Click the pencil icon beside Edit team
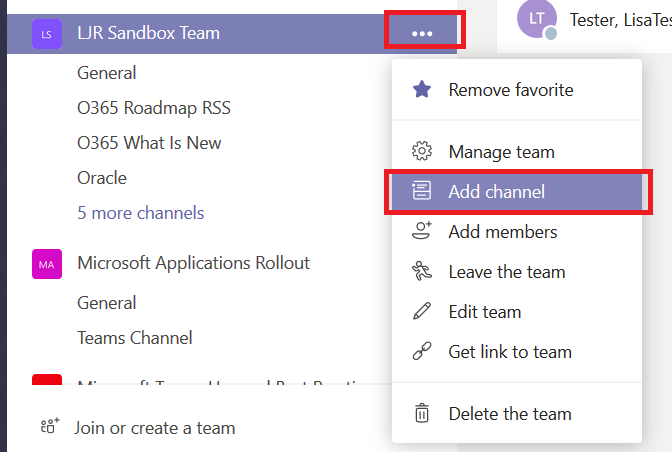Screen dimensions: 672x452 click(x=422, y=311)
